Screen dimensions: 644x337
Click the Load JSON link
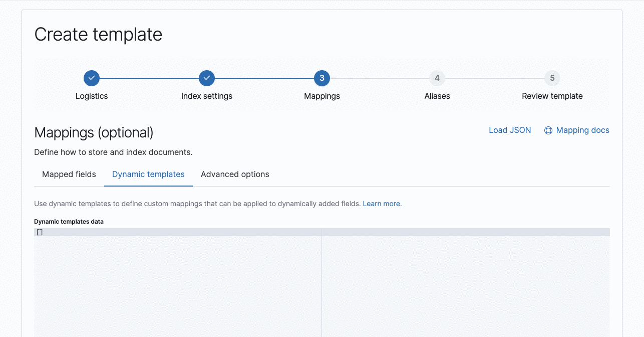coord(510,130)
